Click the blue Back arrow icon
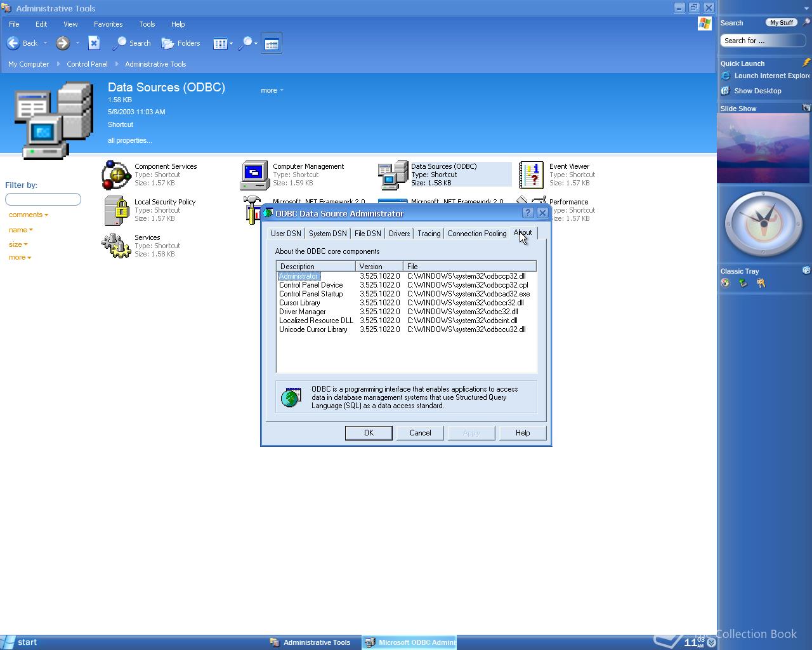Screen dimensions: 812x650 click(13, 43)
